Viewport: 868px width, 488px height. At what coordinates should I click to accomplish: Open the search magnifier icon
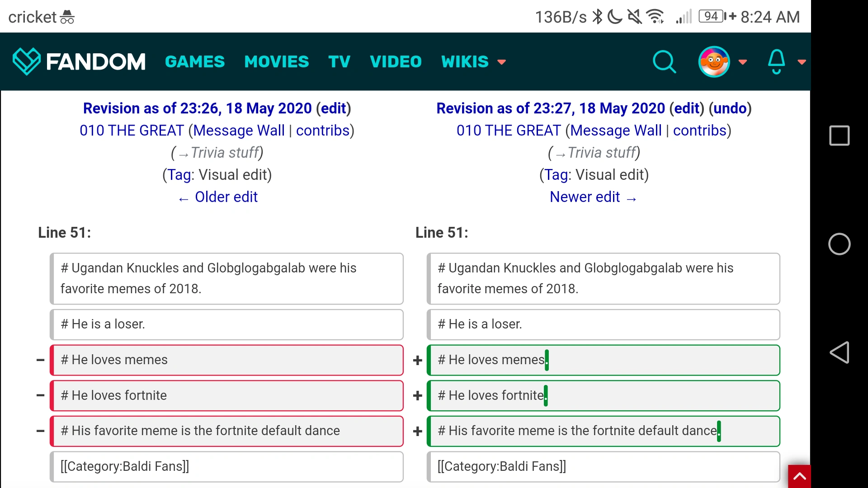point(664,61)
